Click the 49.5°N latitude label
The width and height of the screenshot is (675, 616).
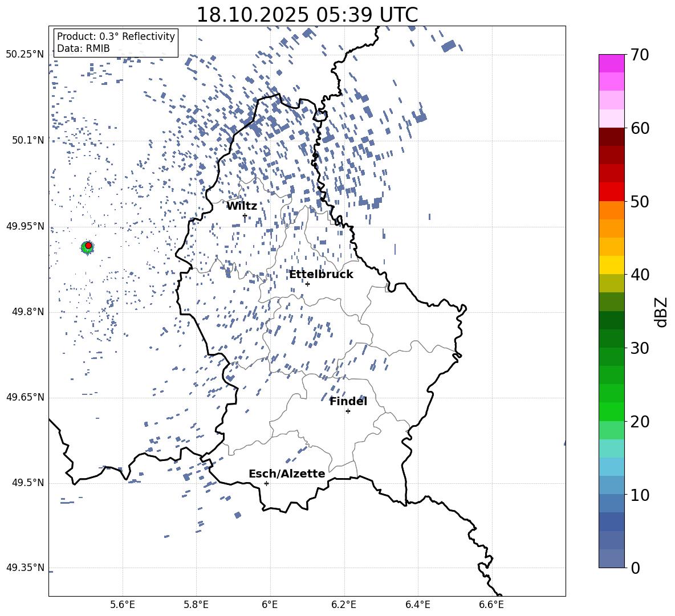tap(28, 483)
